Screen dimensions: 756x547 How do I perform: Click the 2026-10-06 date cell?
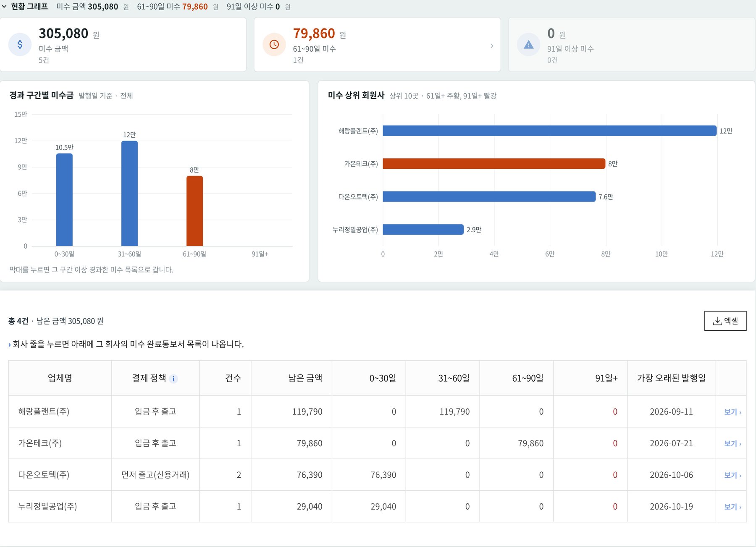click(671, 475)
